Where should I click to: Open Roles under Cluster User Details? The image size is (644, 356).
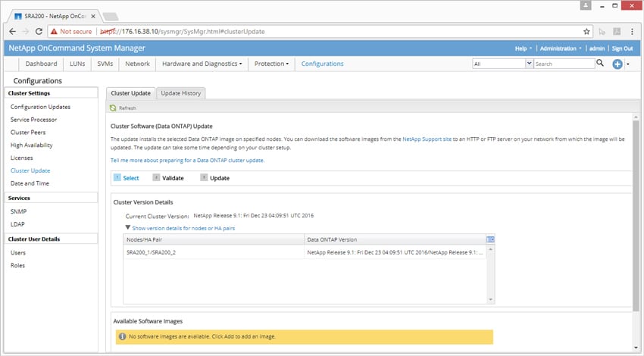17,265
